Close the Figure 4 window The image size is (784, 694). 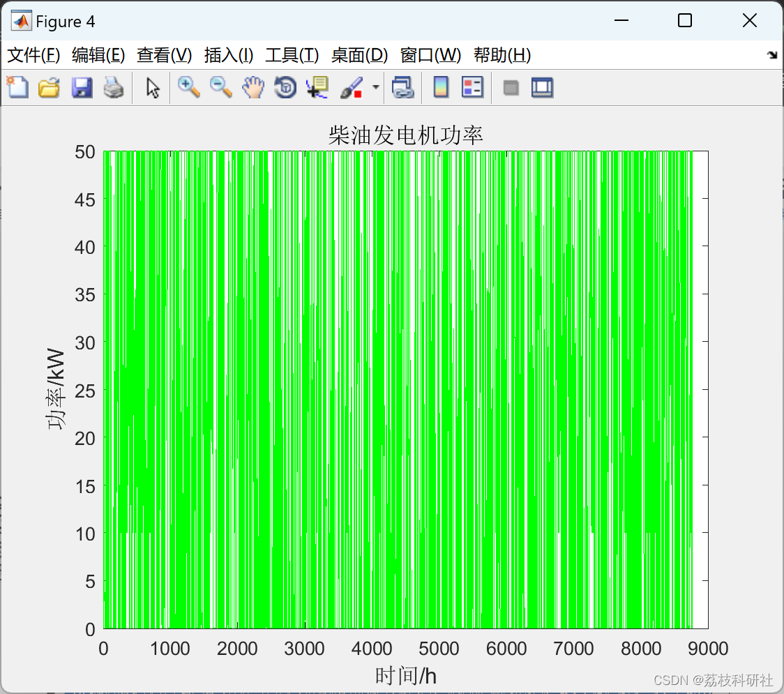coord(750,20)
